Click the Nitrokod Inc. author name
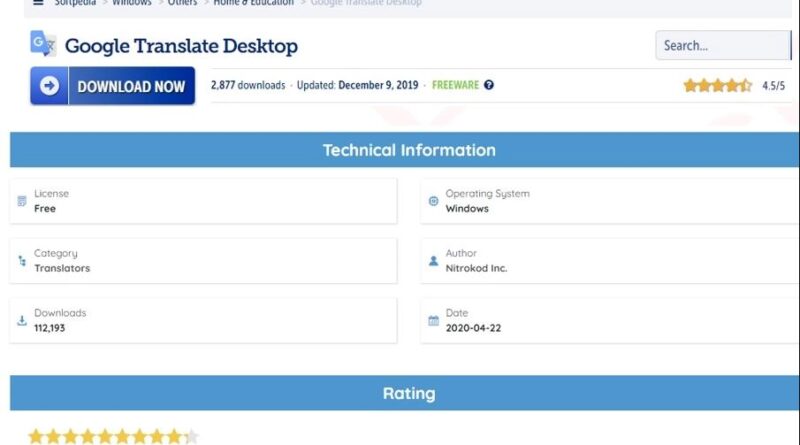Image resolution: width=800 pixels, height=445 pixels. (x=476, y=268)
